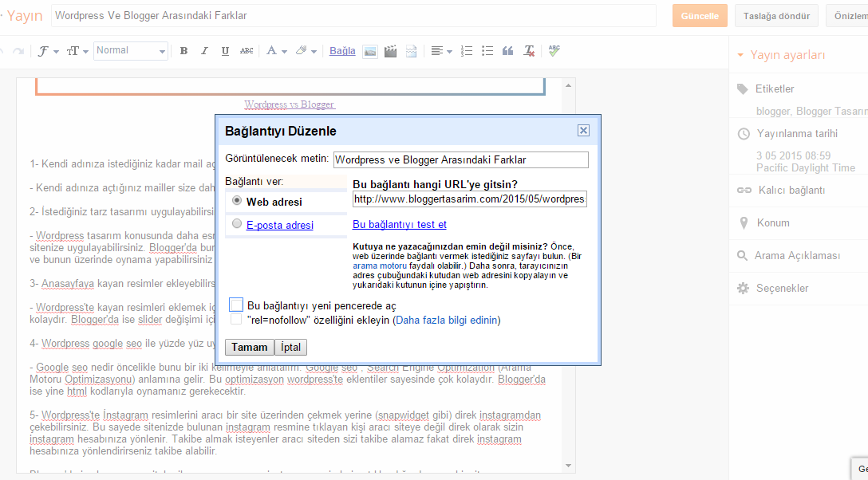The image size is (868, 480).
Task: Run the spell check tool
Action: (554, 51)
